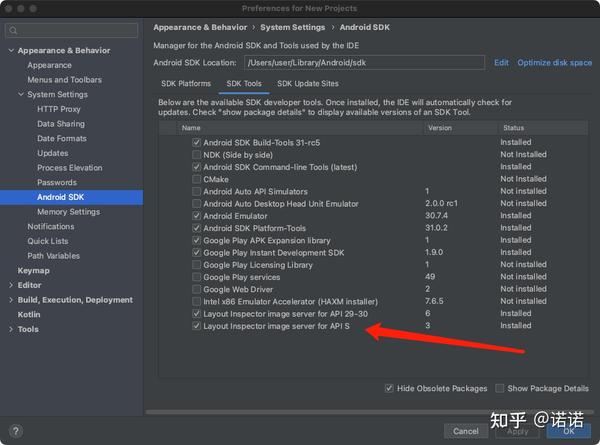Expand the Tools settings node
Viewport: 600px width, 445px height.
click(x=11, y=329)
